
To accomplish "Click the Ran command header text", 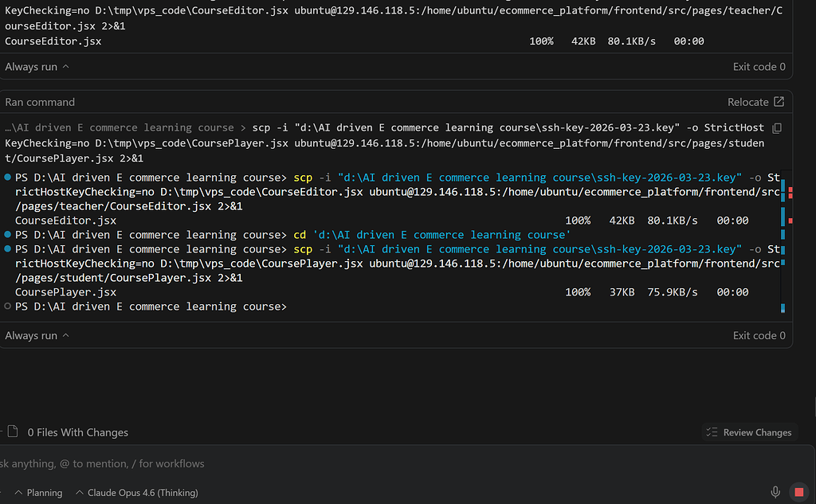I will (40, 102).
